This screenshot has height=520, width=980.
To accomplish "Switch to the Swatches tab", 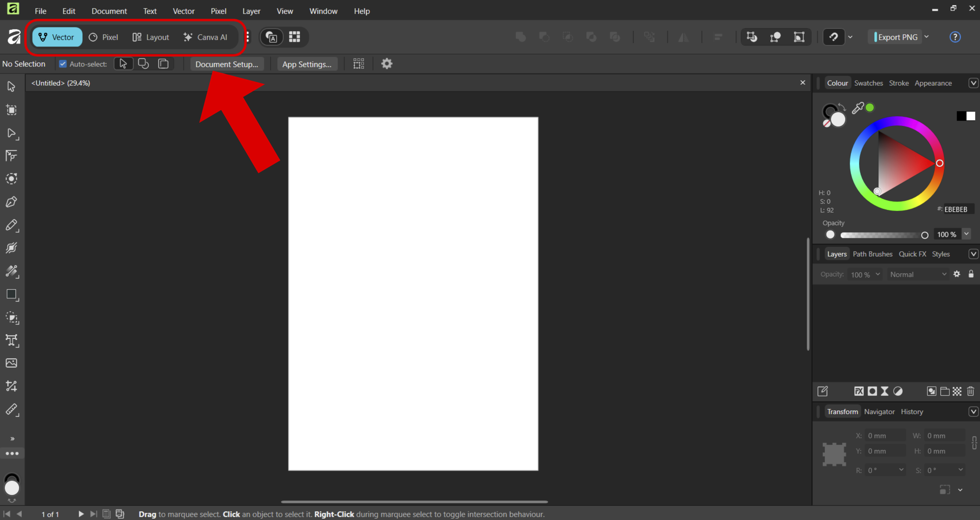I will [x=868, y=83].
